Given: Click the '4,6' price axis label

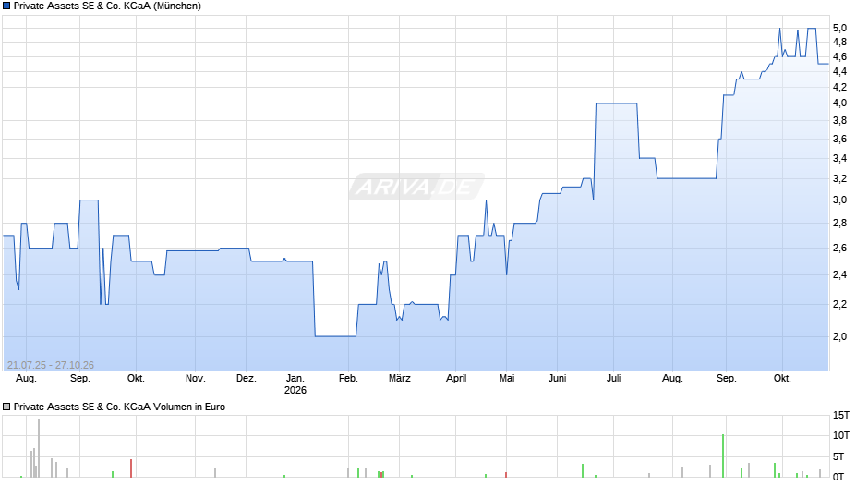Looking at the screenshot, I should [839, 57].
